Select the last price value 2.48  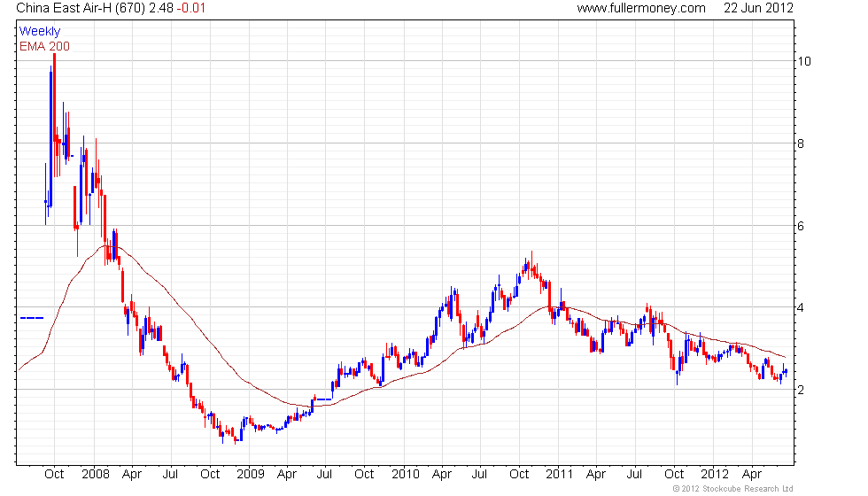point(161,8)
